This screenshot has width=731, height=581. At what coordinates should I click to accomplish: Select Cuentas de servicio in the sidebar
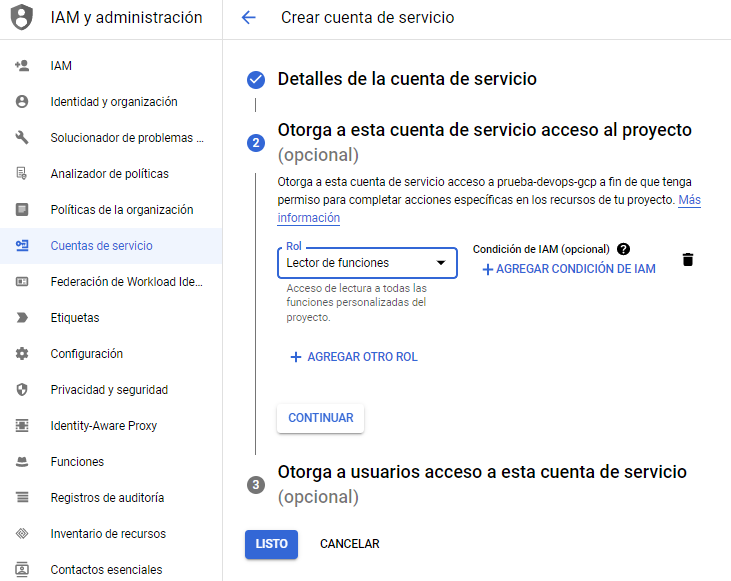point(101,246)
